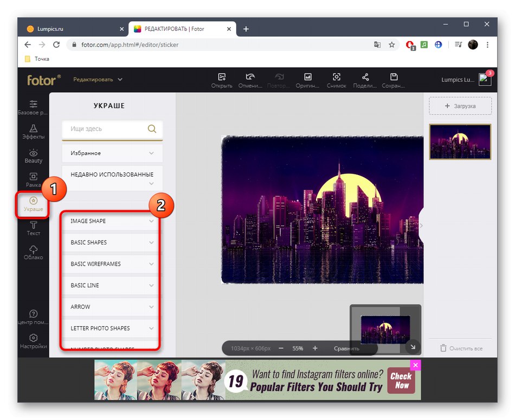
Task: Expand the BASIC SHAPES category
Action: point(112,242)
